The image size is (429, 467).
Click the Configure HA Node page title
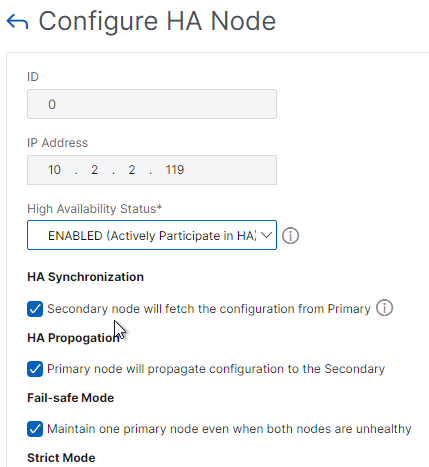[157, 21]
